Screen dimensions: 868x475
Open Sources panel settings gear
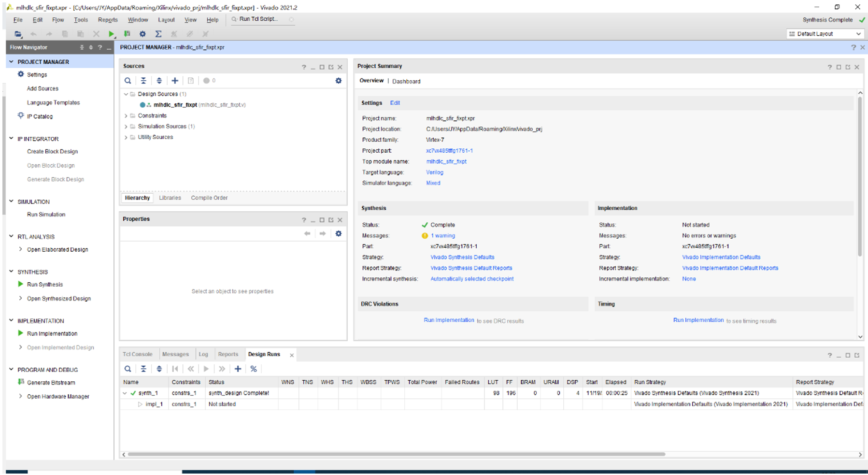339,81
